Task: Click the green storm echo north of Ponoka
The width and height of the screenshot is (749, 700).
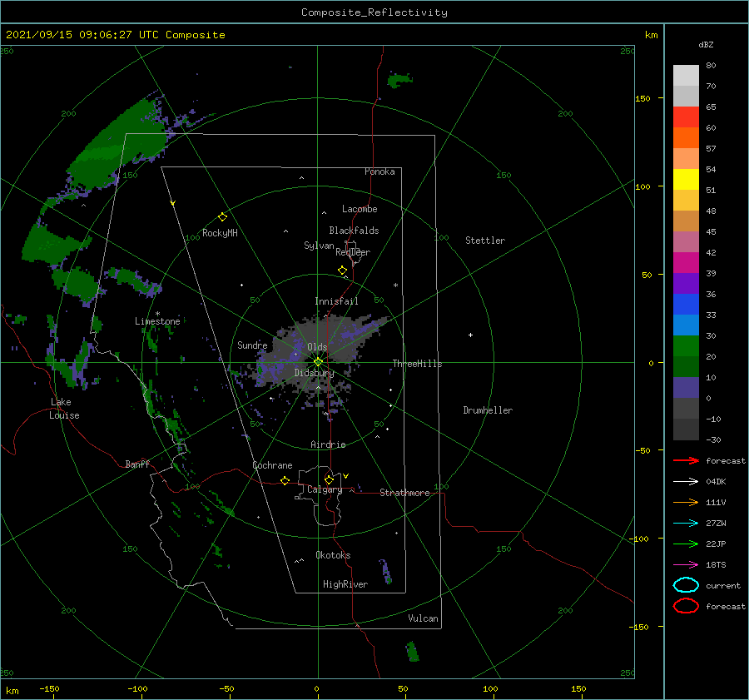Action: [x=399, y=80]
